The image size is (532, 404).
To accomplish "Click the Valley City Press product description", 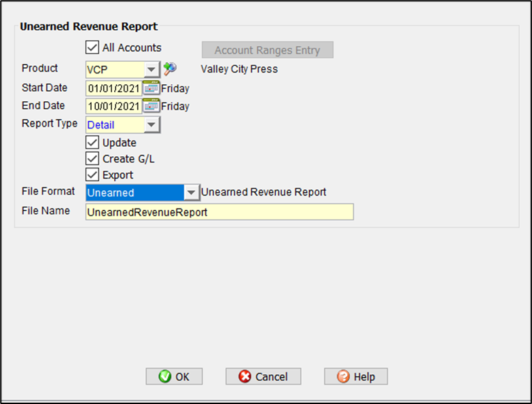I will 239,69.
